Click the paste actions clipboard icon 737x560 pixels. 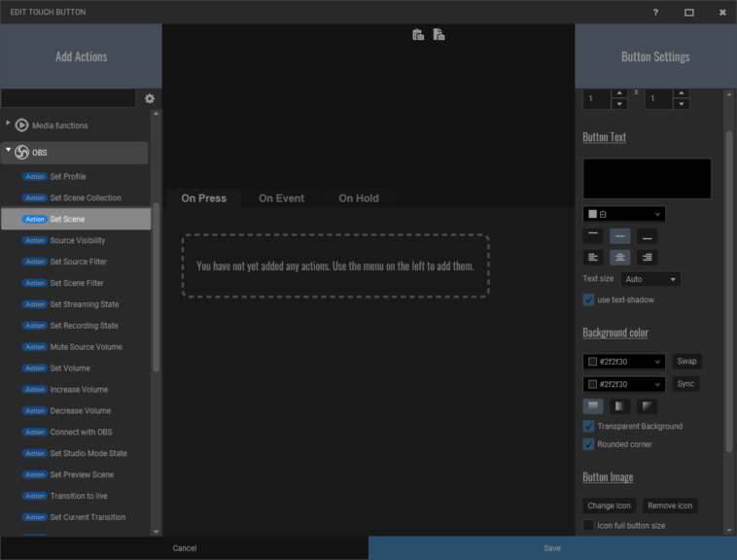tap(418, 34)
